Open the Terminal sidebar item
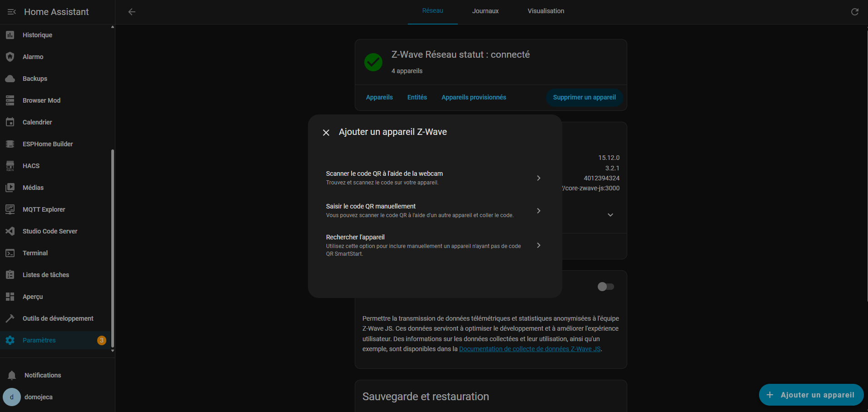Viewport: 868px width, 412px height. [x=35, y=253]
